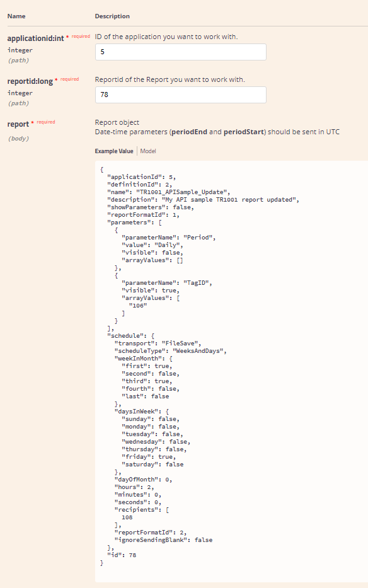The height and width of the screenshot is (588, 368).
Task: Click the "parameterName": "TagID" line
Action: click(x=167, y=283)
